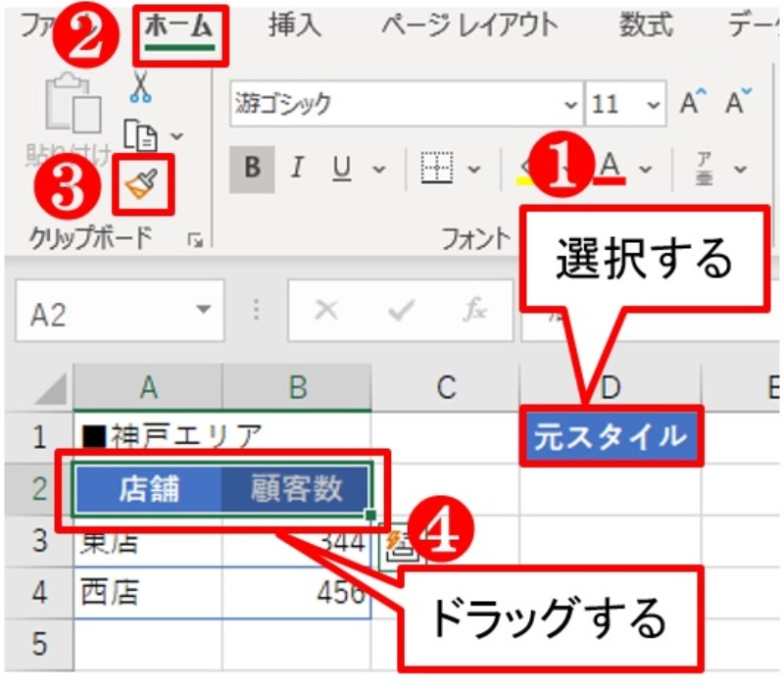Open the clipboard group dialog launcher
784x691 pixels.
tap(195, 238)
